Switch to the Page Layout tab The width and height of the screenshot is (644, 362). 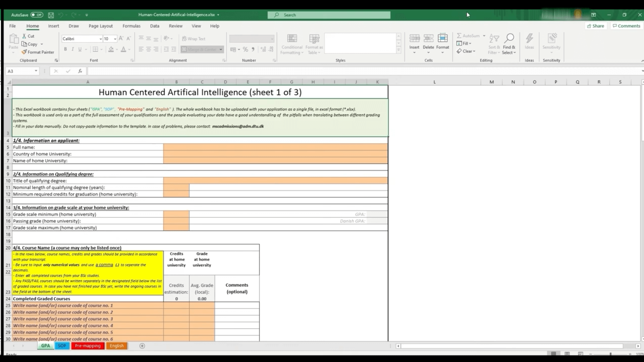point(101,26)
